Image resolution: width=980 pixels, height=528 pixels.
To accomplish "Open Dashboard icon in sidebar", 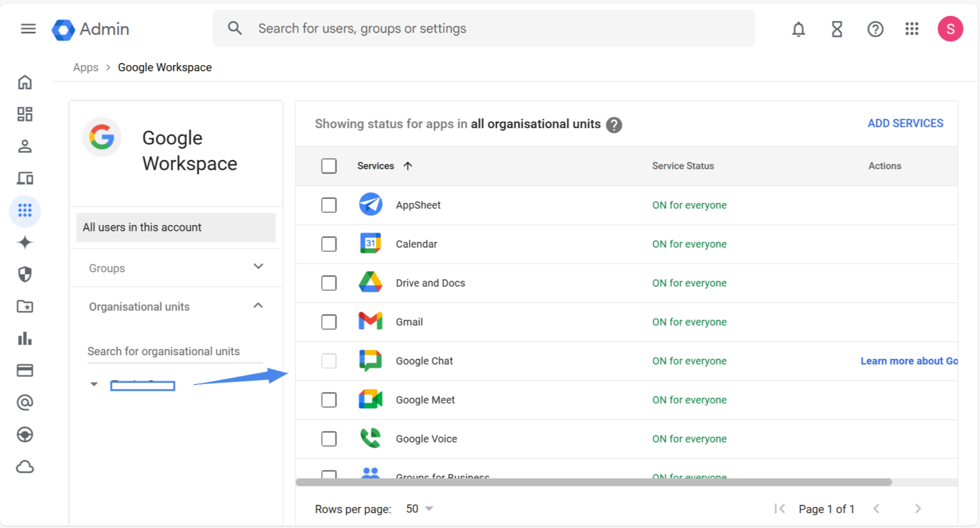I will 25,114.
